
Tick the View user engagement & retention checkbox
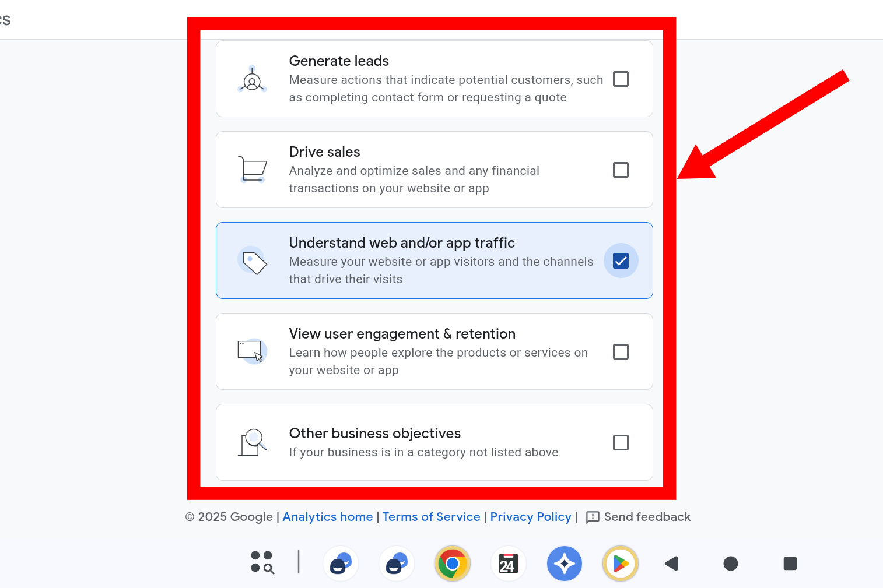(621, 352)
